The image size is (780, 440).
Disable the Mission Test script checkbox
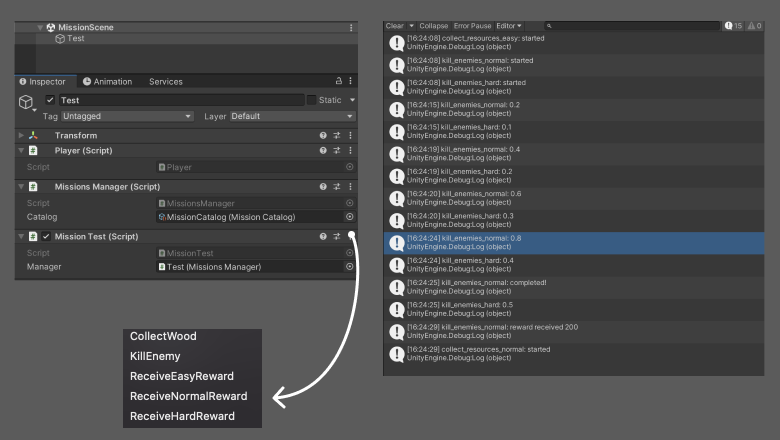[46, 237]
